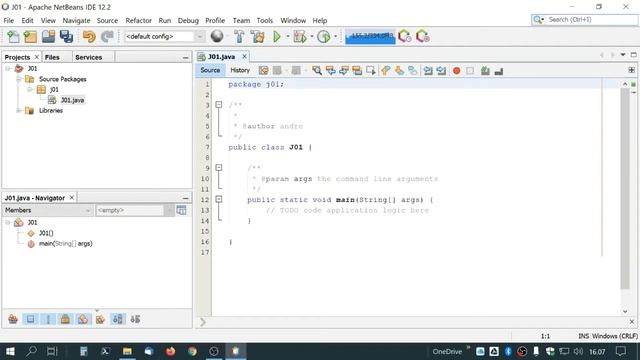Image resolution: width=640 pixels, height=360 pixels.
Task: Click the Uncomment icon next to the macro buttons
Action: (x=485, y=71)
